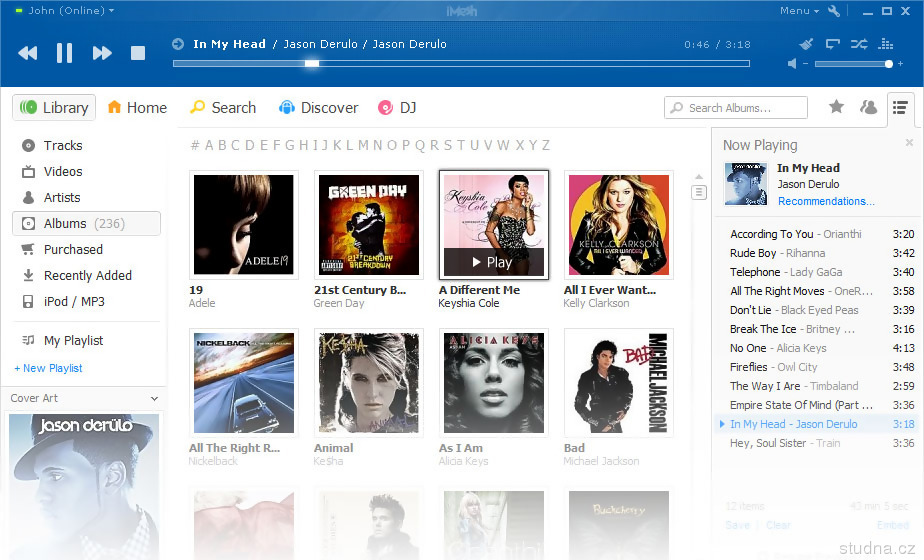Close the Now Playing panel

(909, 142)
